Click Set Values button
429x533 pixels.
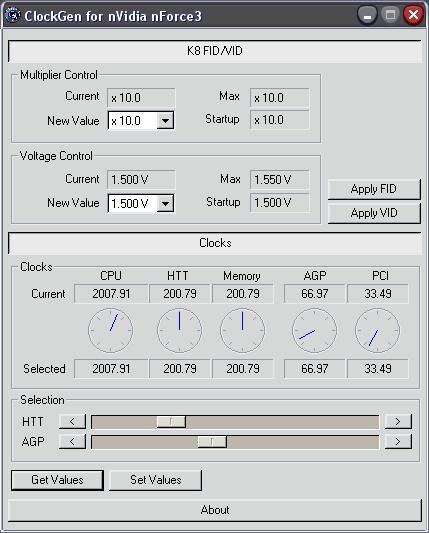point(156,480)
